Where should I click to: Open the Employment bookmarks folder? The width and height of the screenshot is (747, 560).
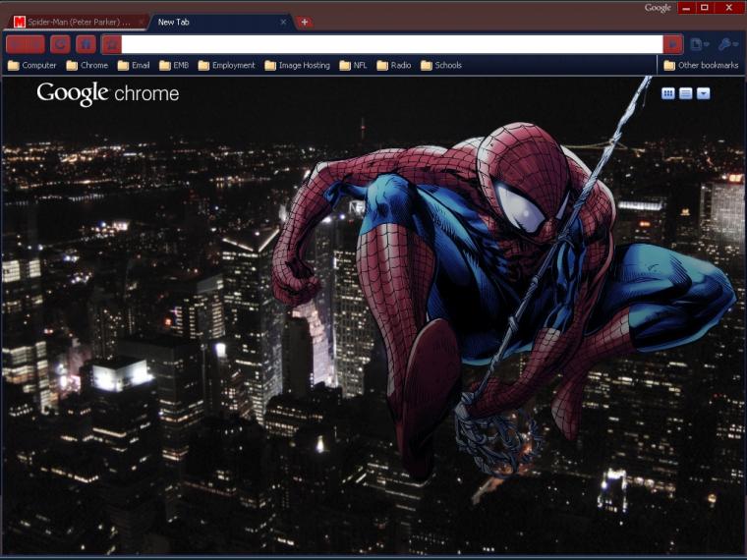(226, 65)
